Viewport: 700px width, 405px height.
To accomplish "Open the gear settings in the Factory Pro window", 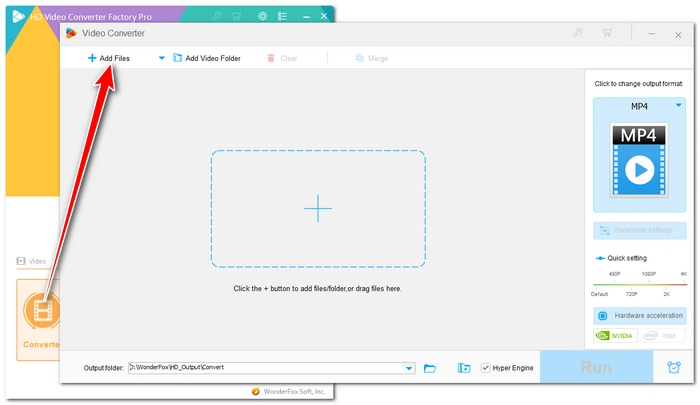I will click(x=262, y=17).
